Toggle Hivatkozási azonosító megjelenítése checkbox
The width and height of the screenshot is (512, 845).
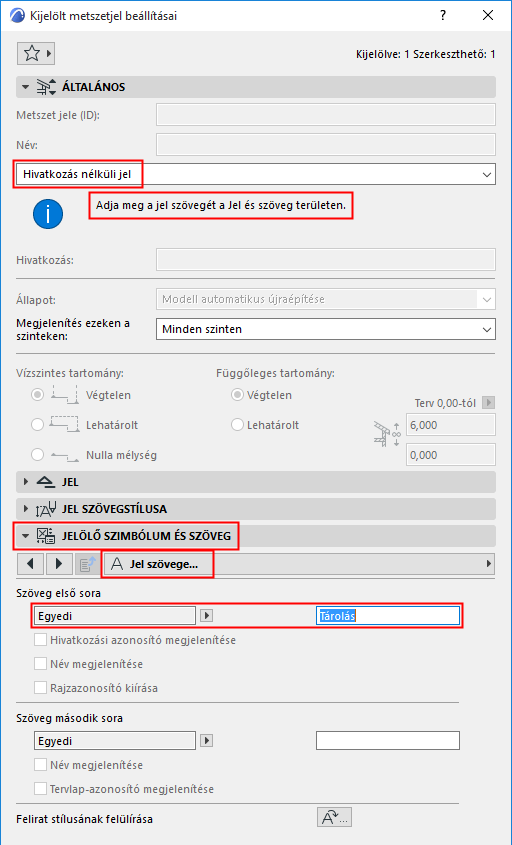[x=40, y=640]
